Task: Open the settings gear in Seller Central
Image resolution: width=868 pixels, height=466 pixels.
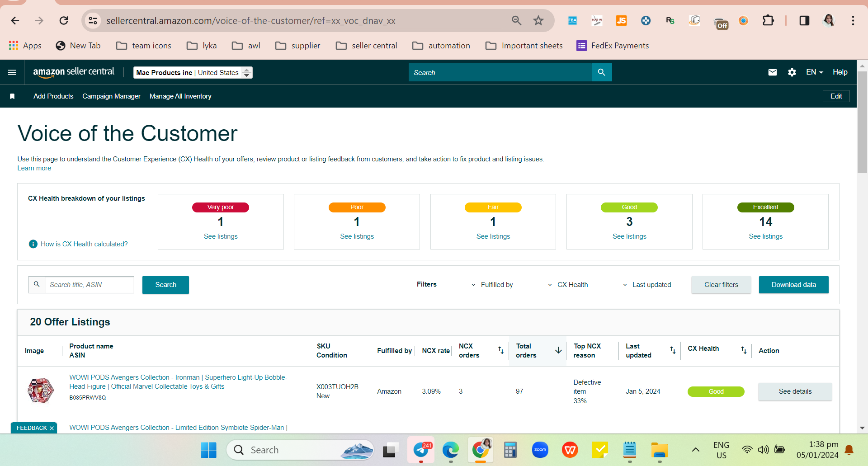Action: [792, 72]
